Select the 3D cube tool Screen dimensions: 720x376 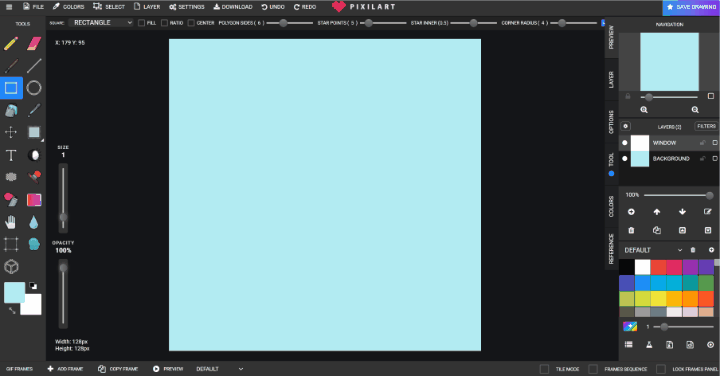click(x=11, y=267)
